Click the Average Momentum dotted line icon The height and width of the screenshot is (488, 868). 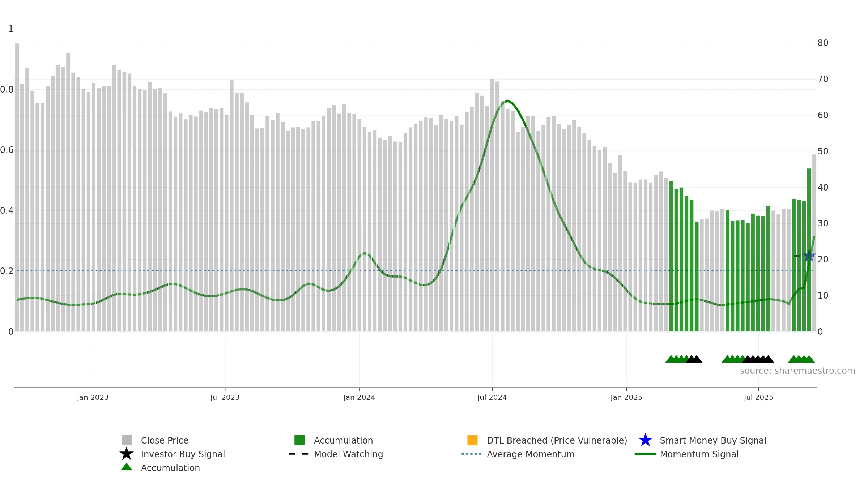tap(471, 454)
